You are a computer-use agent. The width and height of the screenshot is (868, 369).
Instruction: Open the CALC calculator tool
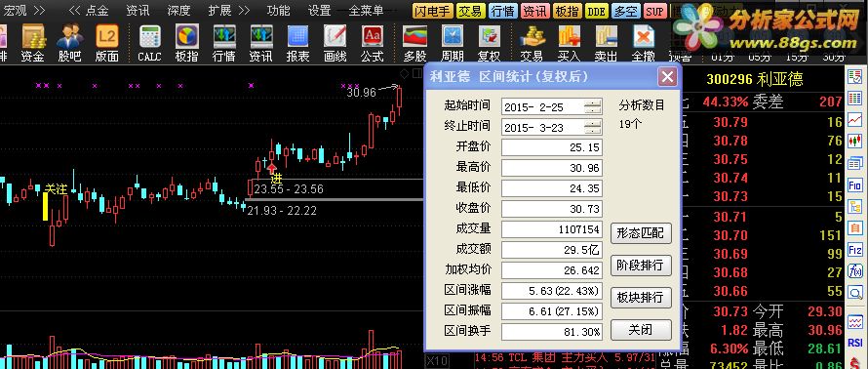(x=149, y=43)
